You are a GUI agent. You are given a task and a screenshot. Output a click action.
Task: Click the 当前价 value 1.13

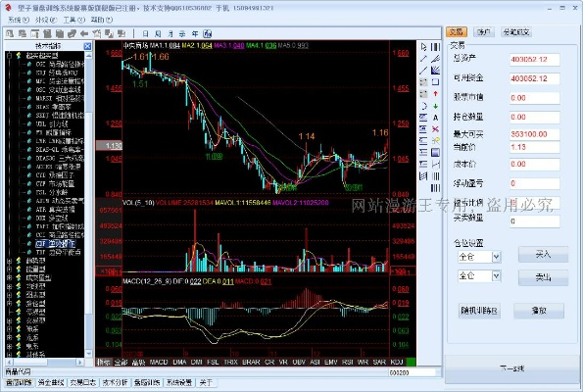pyautogui.click(x=535, y=147)
